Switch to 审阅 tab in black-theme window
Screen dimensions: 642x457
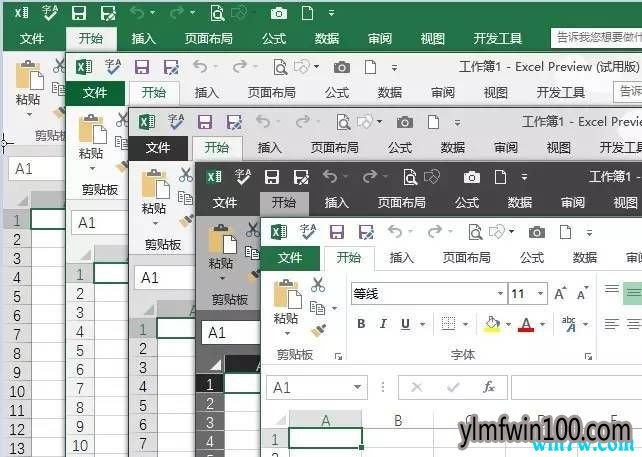572,202
